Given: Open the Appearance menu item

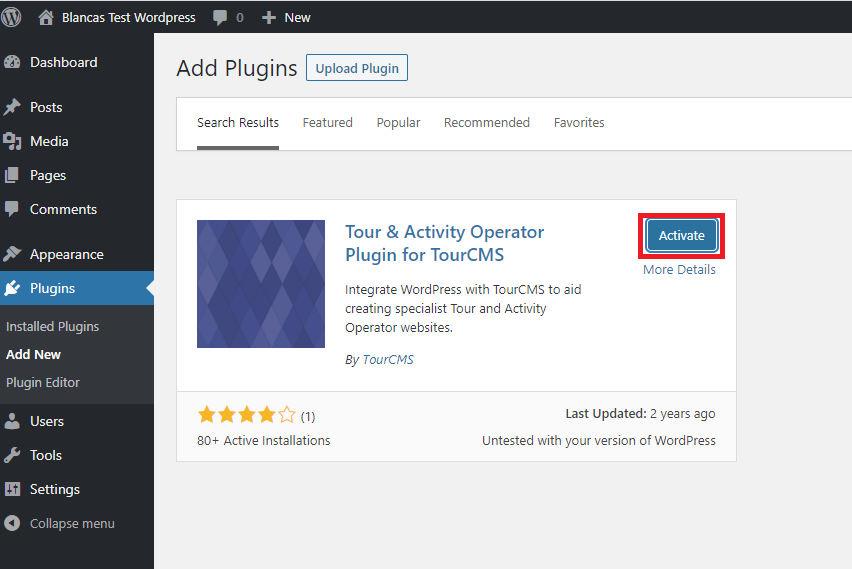Looking at the screenshot, I should coord(67,254).
